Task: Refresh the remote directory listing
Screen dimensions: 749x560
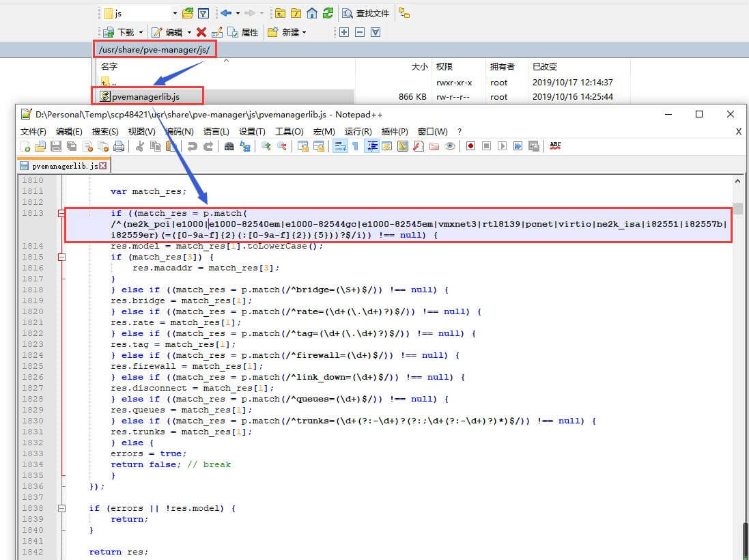Action: point(328,13)
